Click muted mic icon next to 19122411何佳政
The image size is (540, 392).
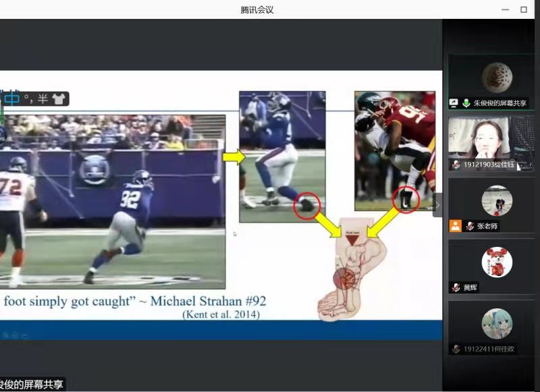tap(456, 349)
